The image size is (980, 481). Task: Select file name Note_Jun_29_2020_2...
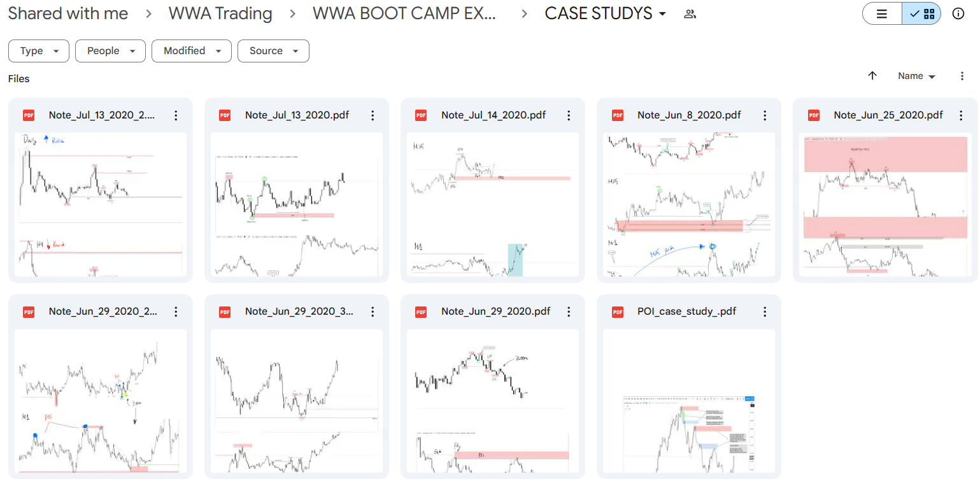click(103, 312)
